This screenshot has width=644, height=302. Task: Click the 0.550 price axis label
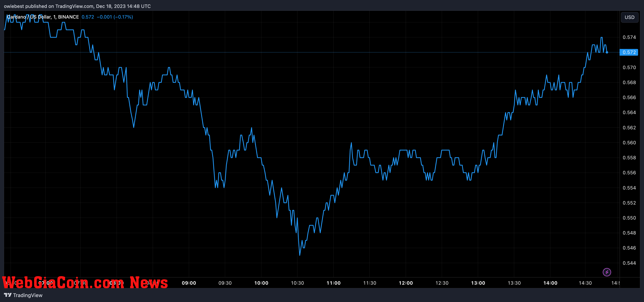pyautogui.click(x=629, y=218)
